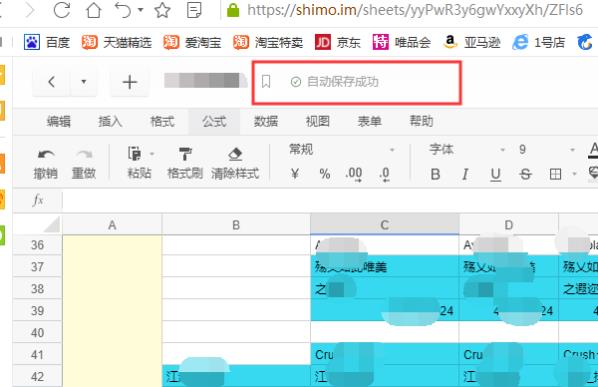Select column A header
Screen dimensions: 598x387
(x=112, y=225)
